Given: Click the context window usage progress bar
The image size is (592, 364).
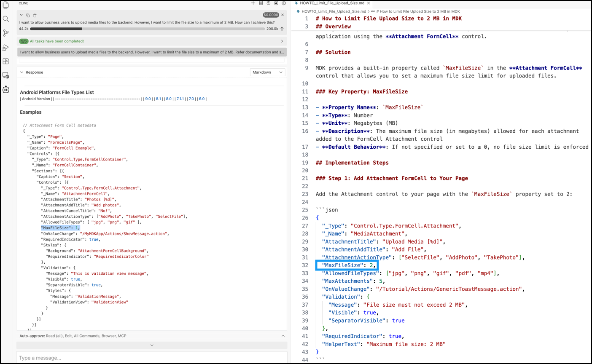Looking at the screenshot, I should (x=148, y=29).
